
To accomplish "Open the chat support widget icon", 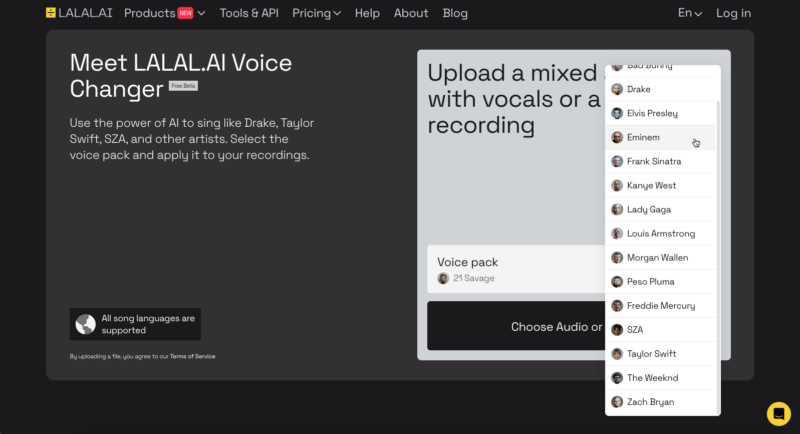I will point(779,414).
